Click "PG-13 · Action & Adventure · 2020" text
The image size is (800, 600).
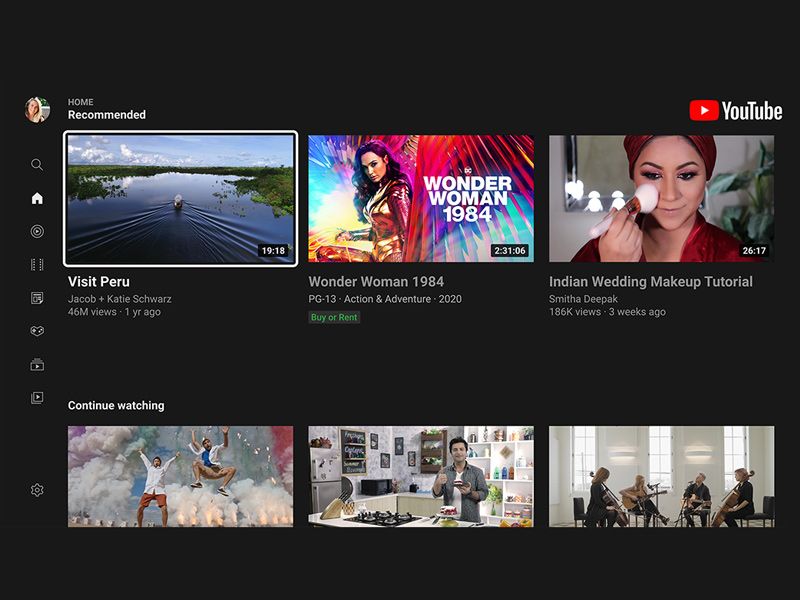point(385,299)
